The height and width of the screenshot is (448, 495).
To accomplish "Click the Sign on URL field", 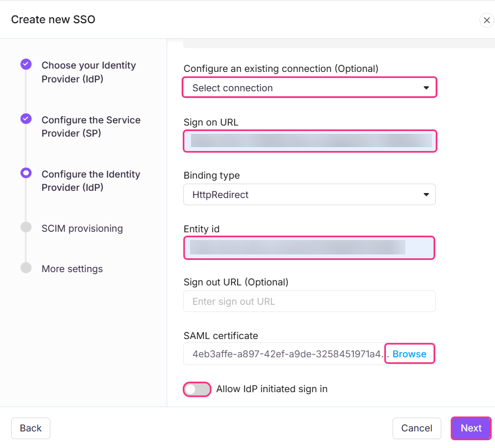I will [310, 141].
